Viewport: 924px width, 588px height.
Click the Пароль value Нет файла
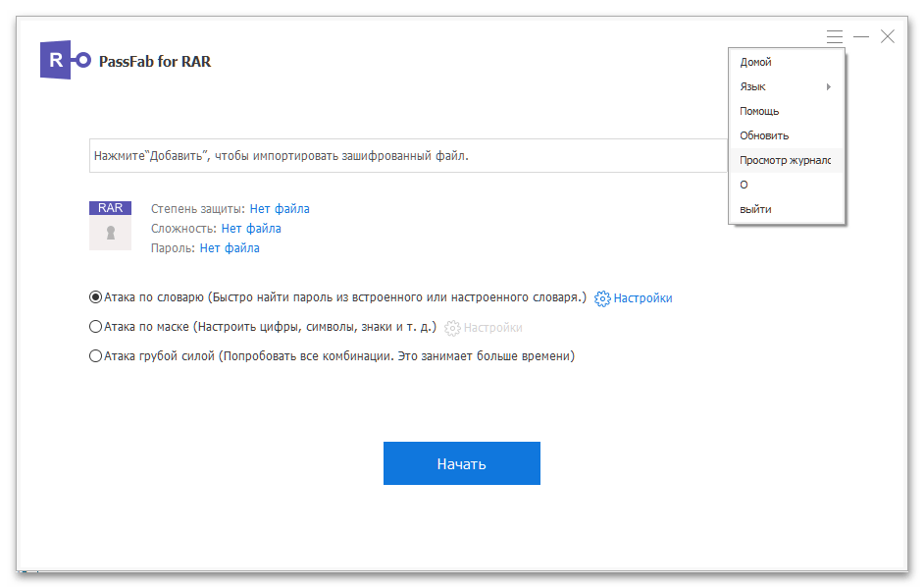(x=230, y=248)
